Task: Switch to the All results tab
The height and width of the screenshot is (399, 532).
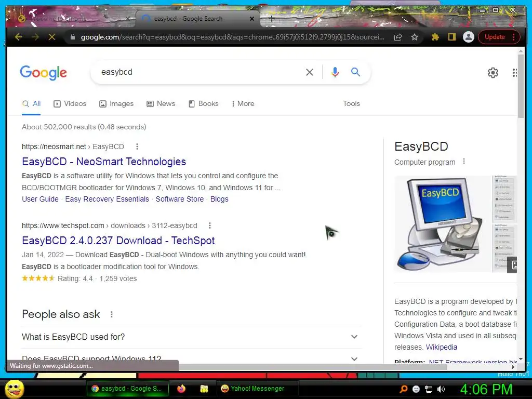Action: [31, 104]
